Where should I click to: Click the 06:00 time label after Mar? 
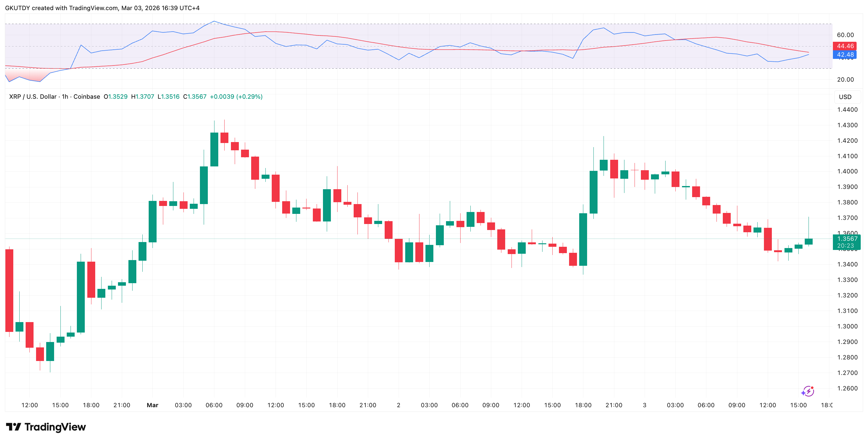(214, 405)
